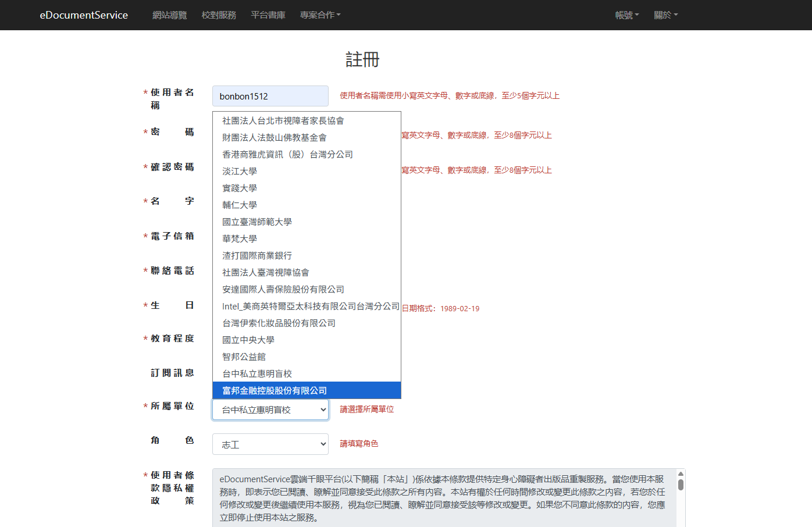
Task: Click the terms text scrollbar thumb
Action: pos(681,485)
